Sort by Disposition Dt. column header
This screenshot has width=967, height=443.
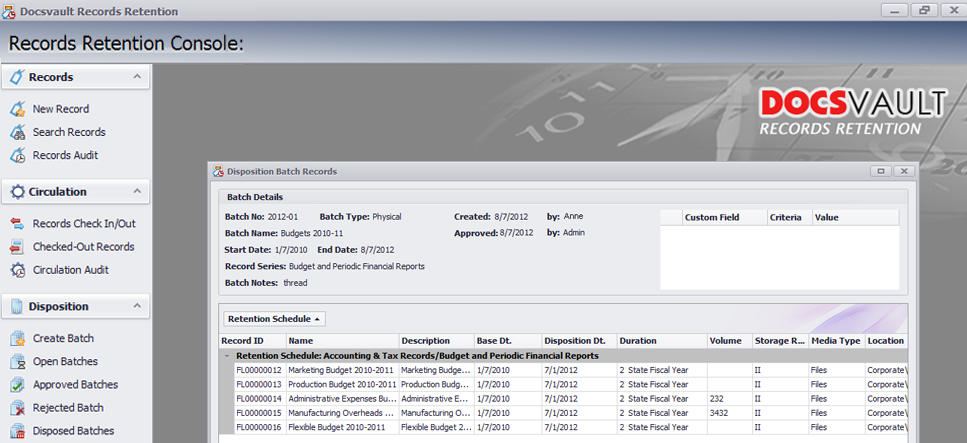(579, 341)
